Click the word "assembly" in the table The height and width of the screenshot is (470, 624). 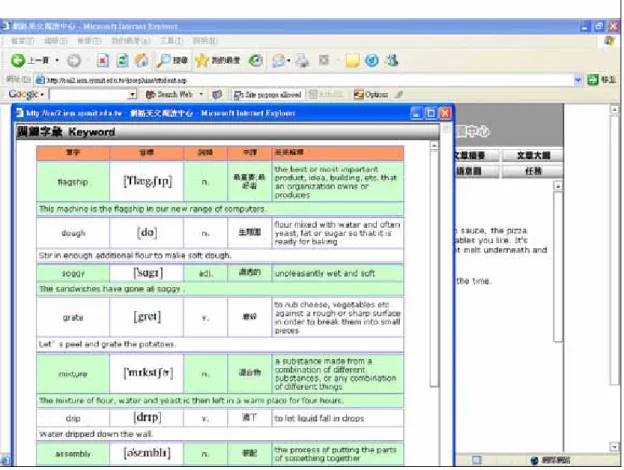pyautogui.click(x=73, y=453)
